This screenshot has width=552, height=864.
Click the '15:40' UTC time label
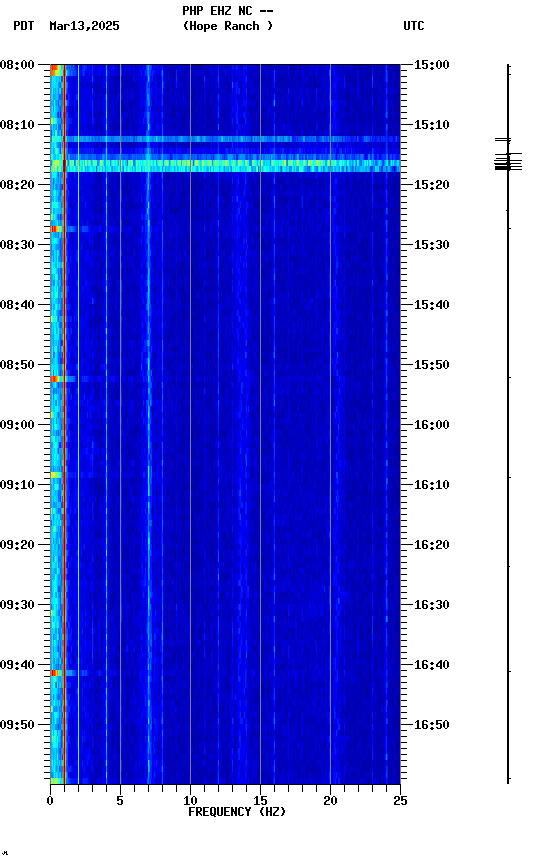pyautogui.click(x=431, y=305)
